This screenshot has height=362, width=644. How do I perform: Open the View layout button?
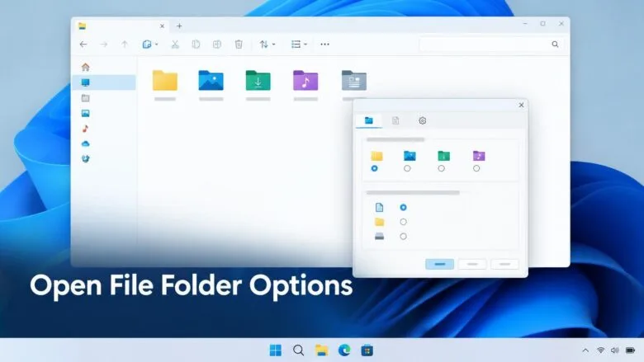296,45
